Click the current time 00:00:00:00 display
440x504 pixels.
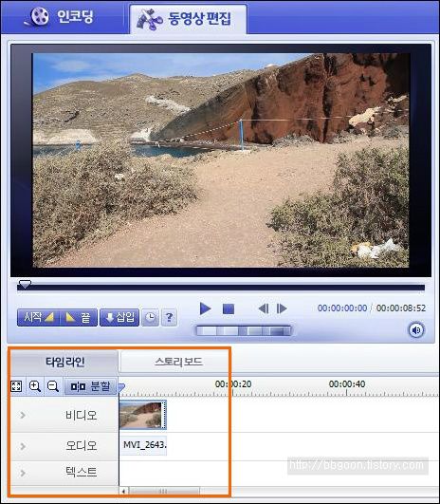pos(342,308)
